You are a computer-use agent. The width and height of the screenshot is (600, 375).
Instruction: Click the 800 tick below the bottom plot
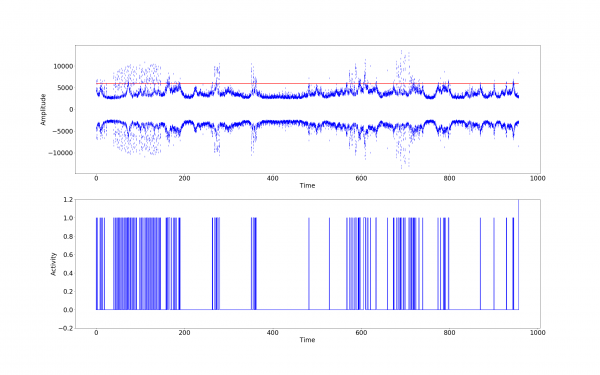tap(449, 333)
